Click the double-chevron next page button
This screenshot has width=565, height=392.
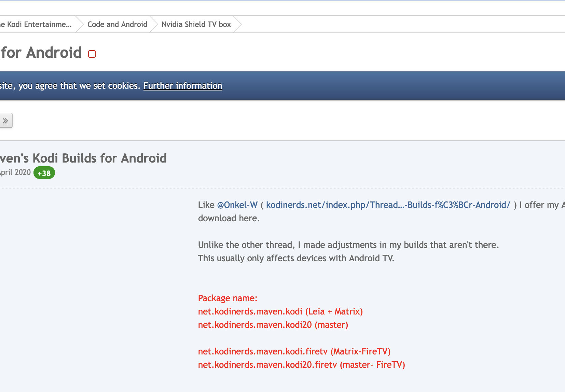point(5,121)
